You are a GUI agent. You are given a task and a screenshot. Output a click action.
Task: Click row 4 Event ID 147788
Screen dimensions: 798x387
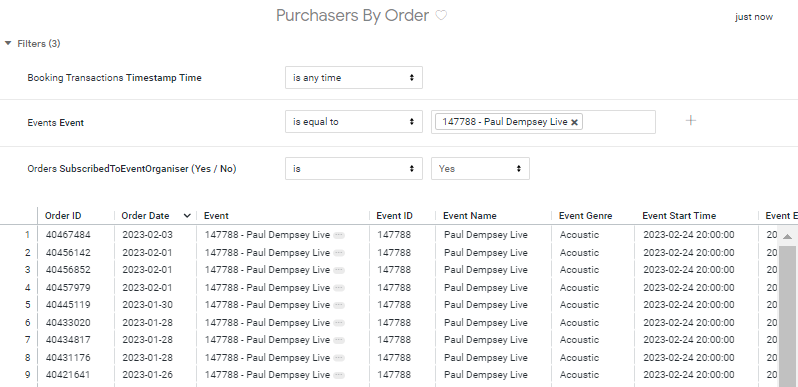394,288
